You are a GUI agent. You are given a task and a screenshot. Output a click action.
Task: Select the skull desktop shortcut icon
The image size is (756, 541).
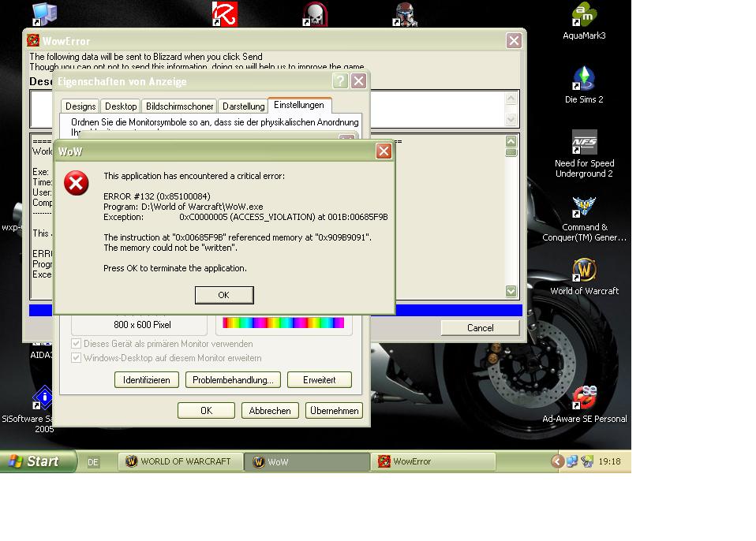pyautogui.click(x=314, y=14)
